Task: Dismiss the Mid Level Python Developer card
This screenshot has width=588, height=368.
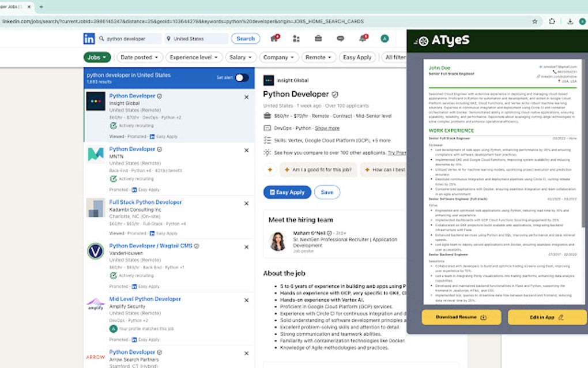Action: coord(246,300)
